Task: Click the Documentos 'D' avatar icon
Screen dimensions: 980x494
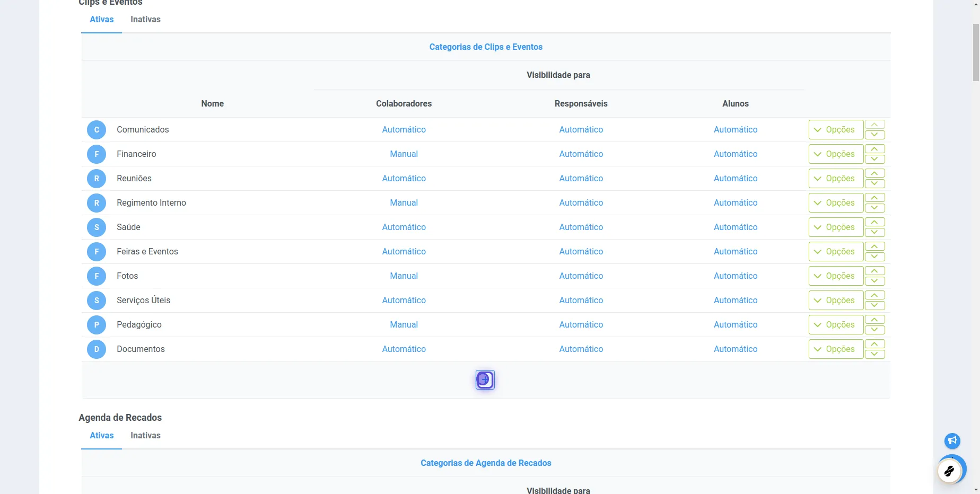Action: [x=97, y=349]
